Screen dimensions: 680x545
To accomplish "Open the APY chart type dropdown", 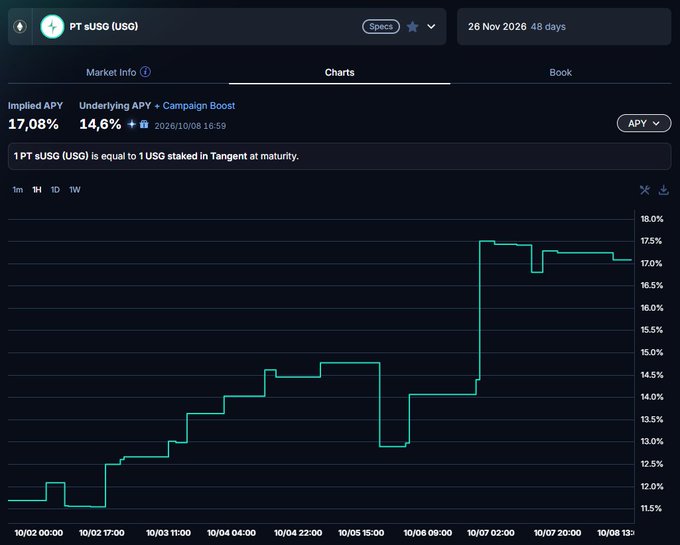I will click(644, 124).
